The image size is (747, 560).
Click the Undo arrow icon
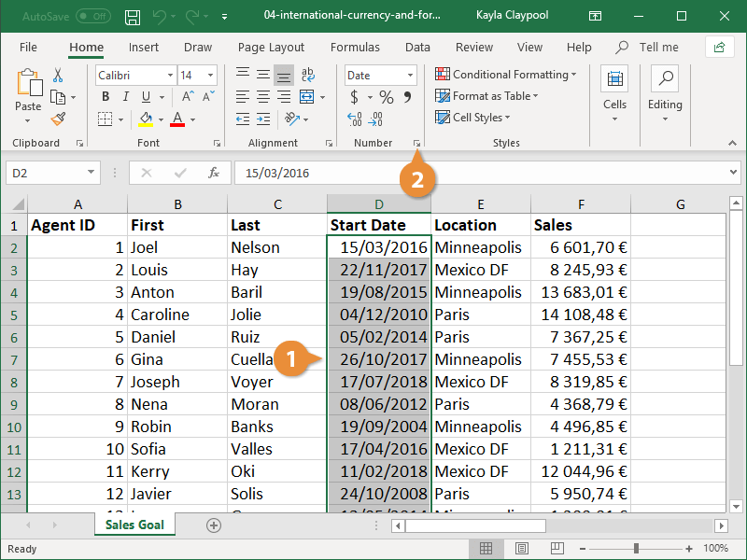click(159, 17)
